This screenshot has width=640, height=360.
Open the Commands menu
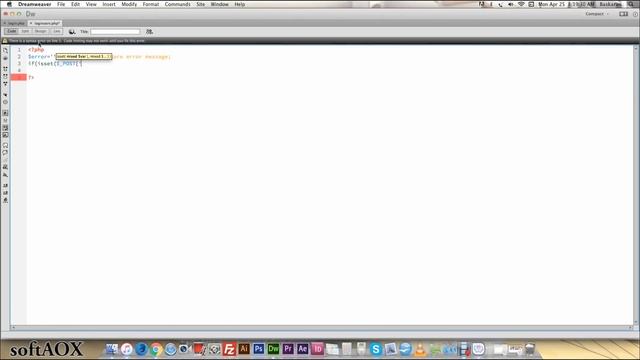(x=177, y=4)
